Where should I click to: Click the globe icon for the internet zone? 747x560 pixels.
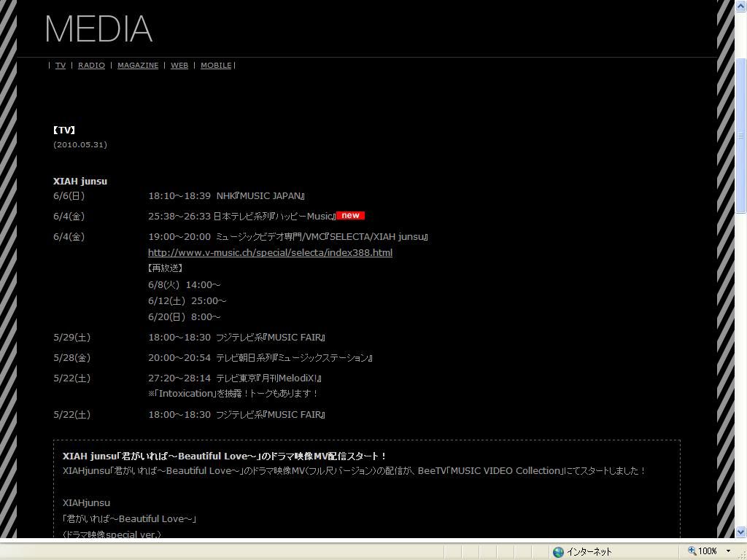(x=558, y=551)
